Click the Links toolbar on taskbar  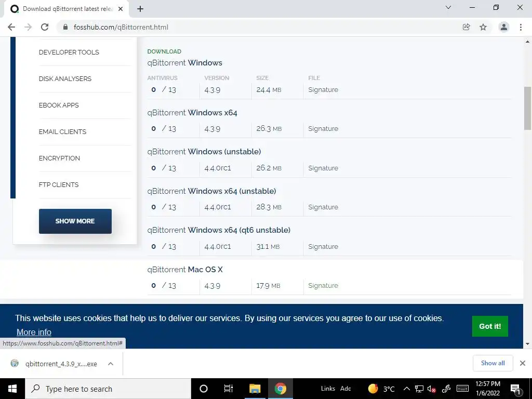tap(328, 389)
